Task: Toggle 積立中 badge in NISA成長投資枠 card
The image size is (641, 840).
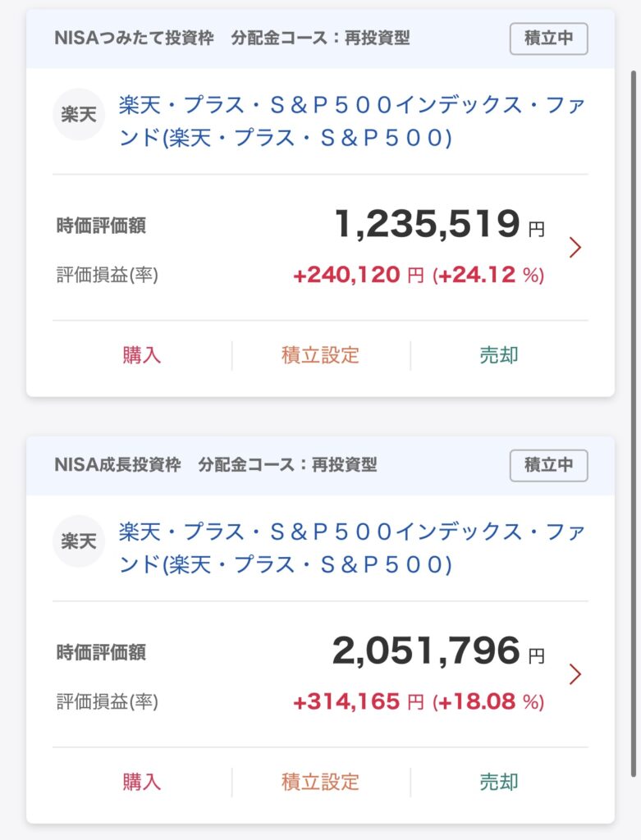Action: tap(548, 465)
